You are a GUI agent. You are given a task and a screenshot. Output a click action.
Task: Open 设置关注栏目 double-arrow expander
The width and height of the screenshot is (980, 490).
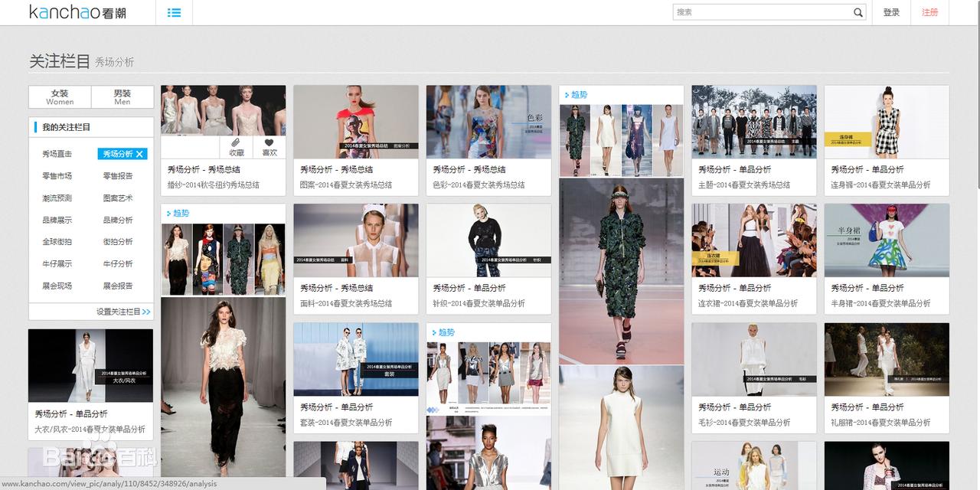pos(146,312)
